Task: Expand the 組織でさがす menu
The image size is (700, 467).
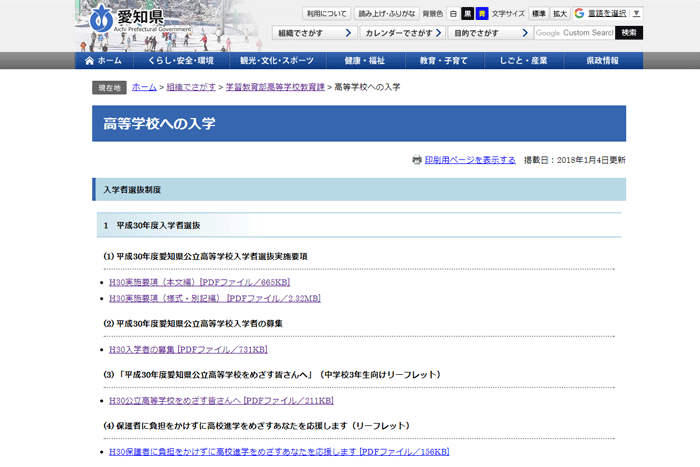Action: pyautogui.click(x=313, y=33)
